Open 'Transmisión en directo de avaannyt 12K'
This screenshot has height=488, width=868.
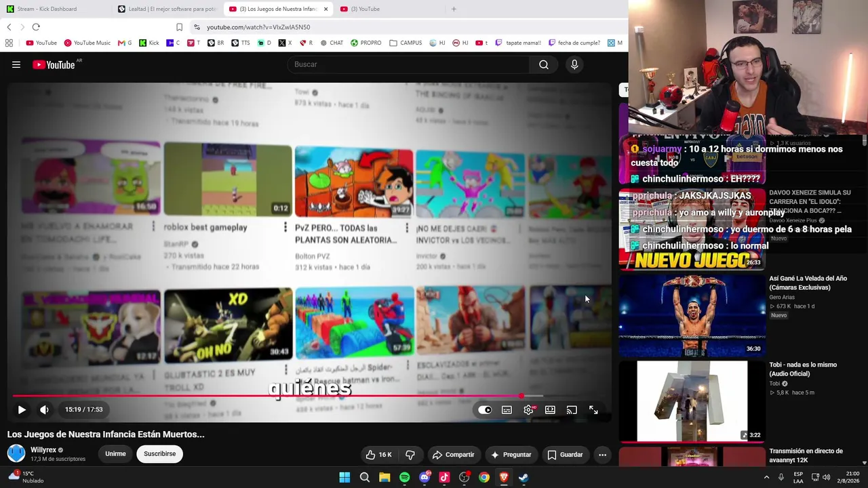coord(806,455)
